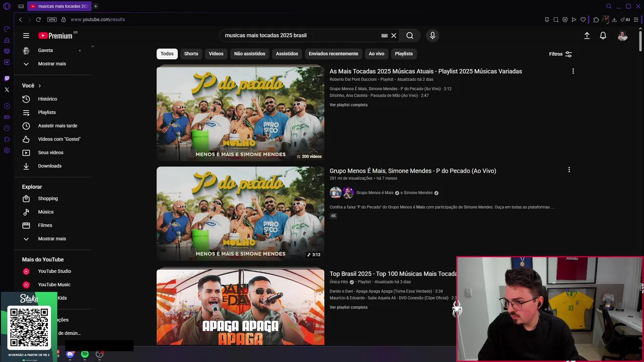Start voice search with the microphone
The height and width of the screenshot is (362, 644).
coord(432,36)
